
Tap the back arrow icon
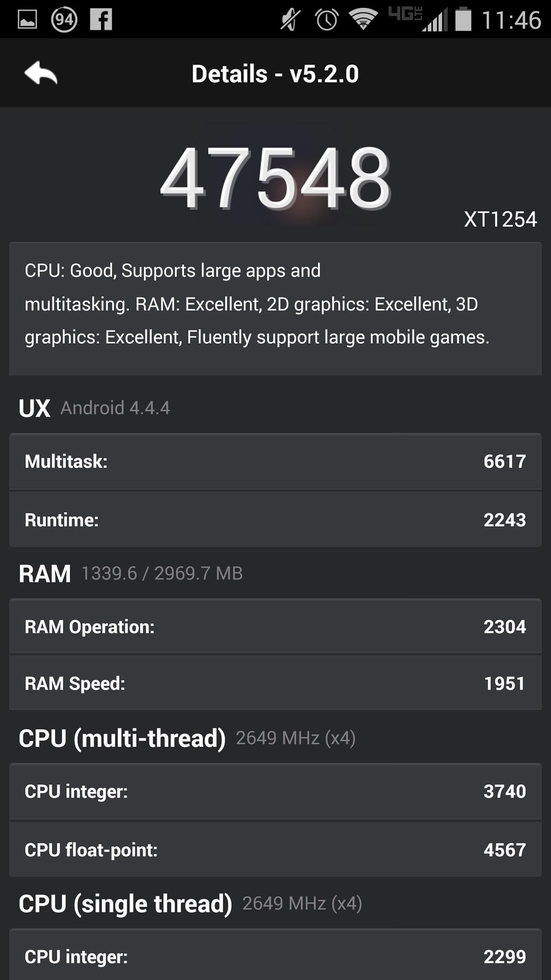tap(41, 73)
